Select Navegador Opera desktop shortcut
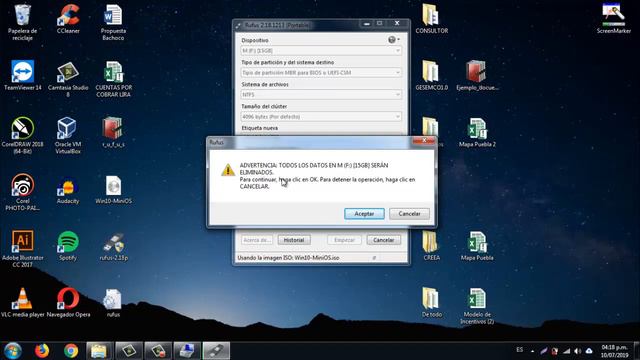 [68, 302]
